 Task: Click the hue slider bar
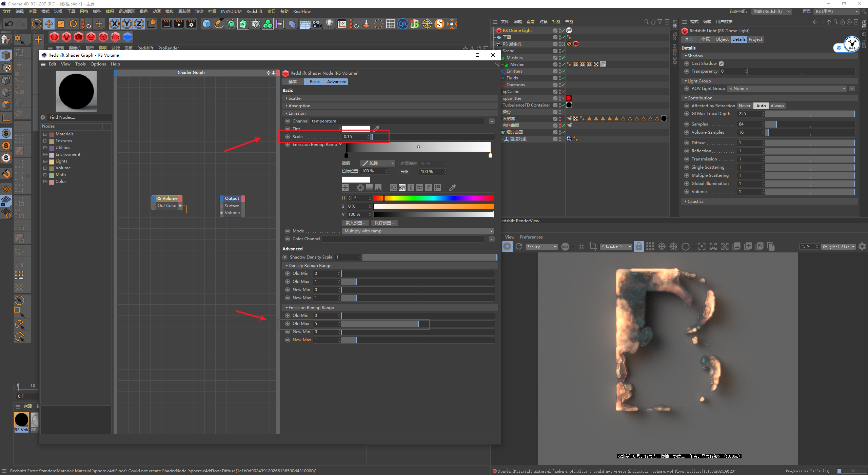pyautogui.click(x=433, y=198)
